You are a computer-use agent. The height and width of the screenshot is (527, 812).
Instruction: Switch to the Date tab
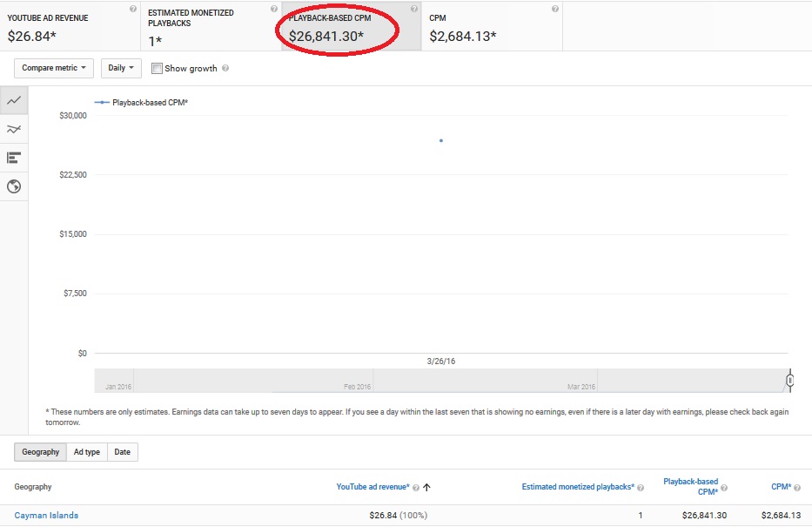123,452
